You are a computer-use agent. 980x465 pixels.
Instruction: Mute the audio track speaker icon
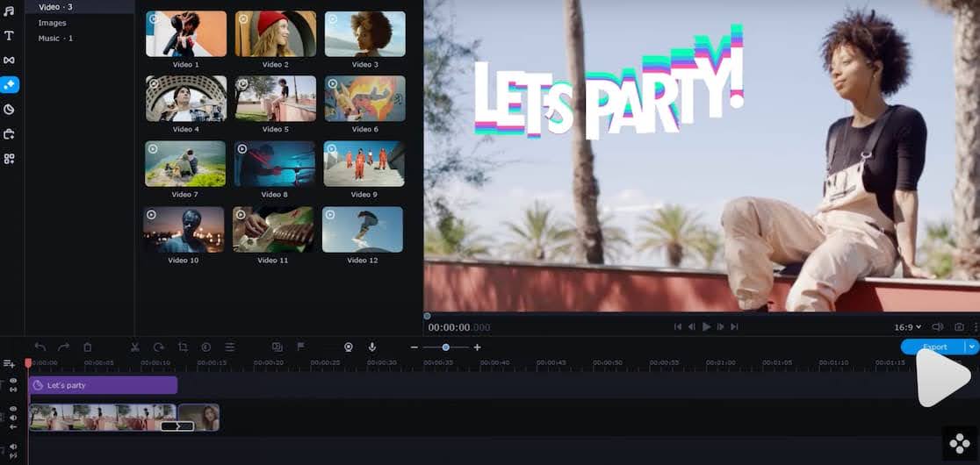point(13,447)
